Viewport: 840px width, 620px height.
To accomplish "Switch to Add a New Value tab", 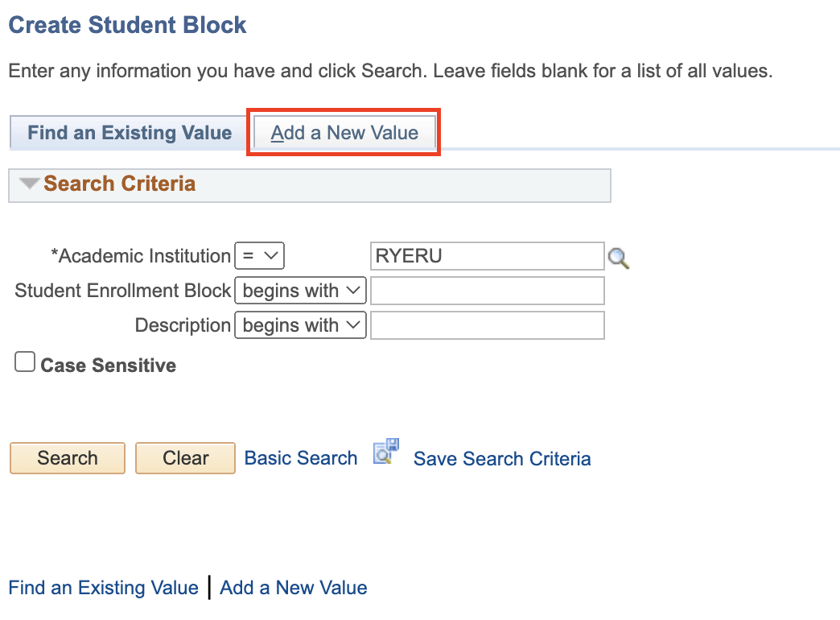I will pyautogui.click(x=344, y=133).
